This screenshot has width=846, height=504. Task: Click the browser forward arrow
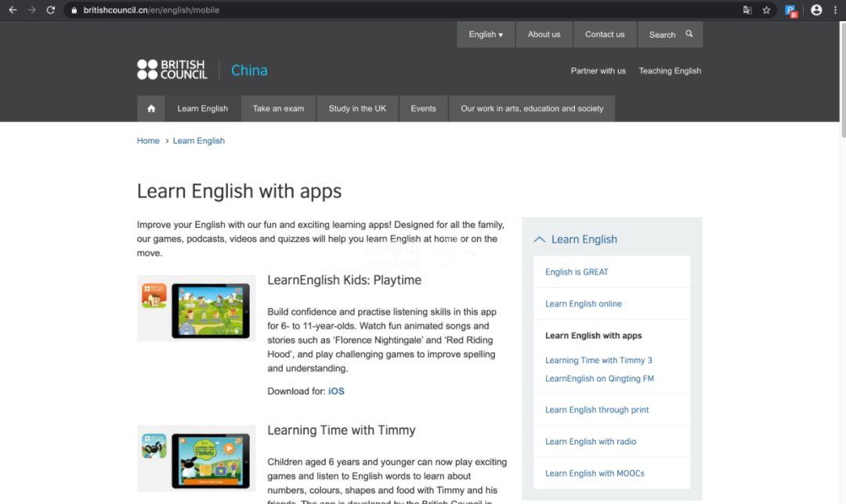click(x=32, y=10)
